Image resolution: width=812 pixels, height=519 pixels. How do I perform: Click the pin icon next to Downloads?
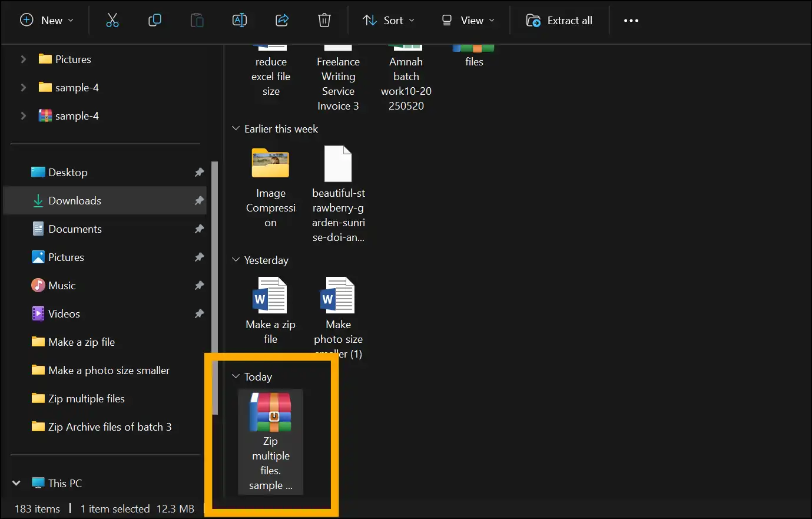pos(199,200)
